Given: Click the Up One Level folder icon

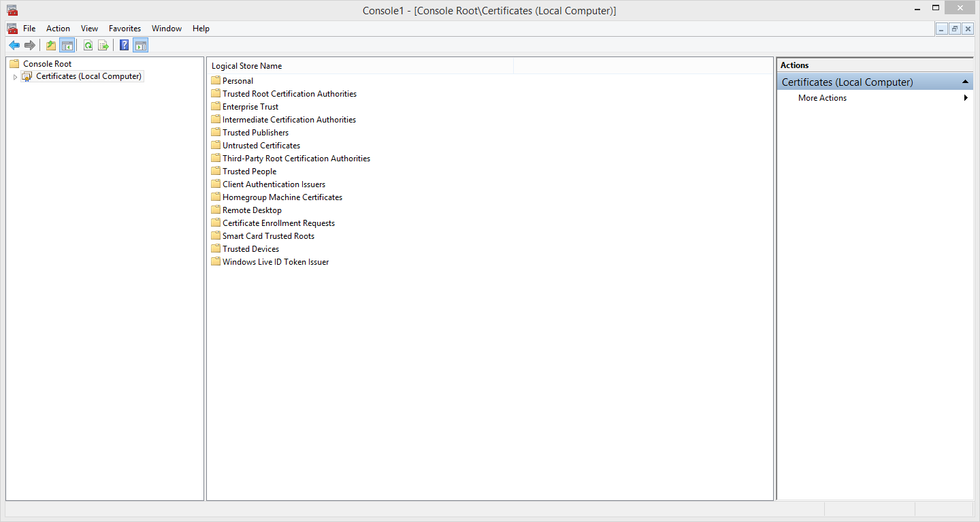Looking at the screenshot, I should 51,46.
